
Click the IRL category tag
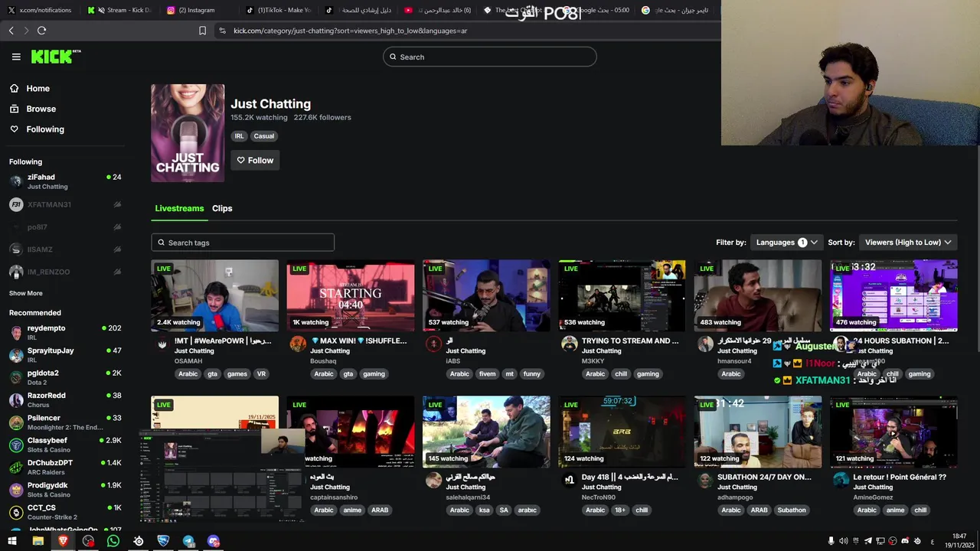(x=239, y=136)
